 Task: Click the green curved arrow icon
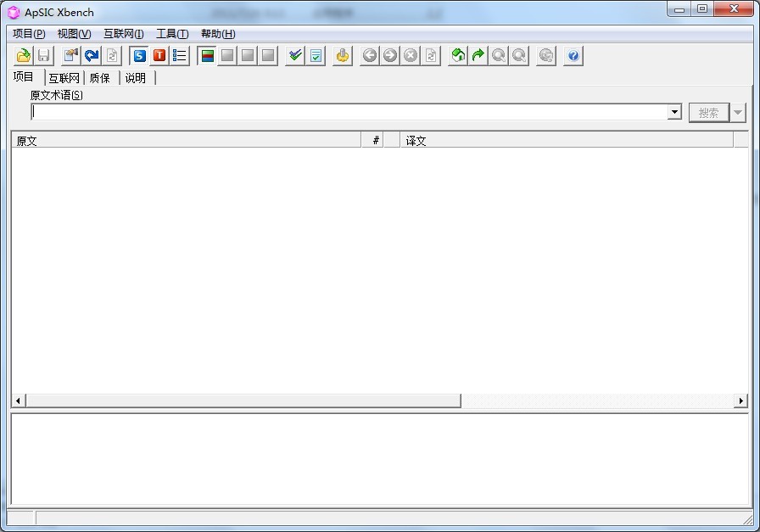[x=478, y=56]
